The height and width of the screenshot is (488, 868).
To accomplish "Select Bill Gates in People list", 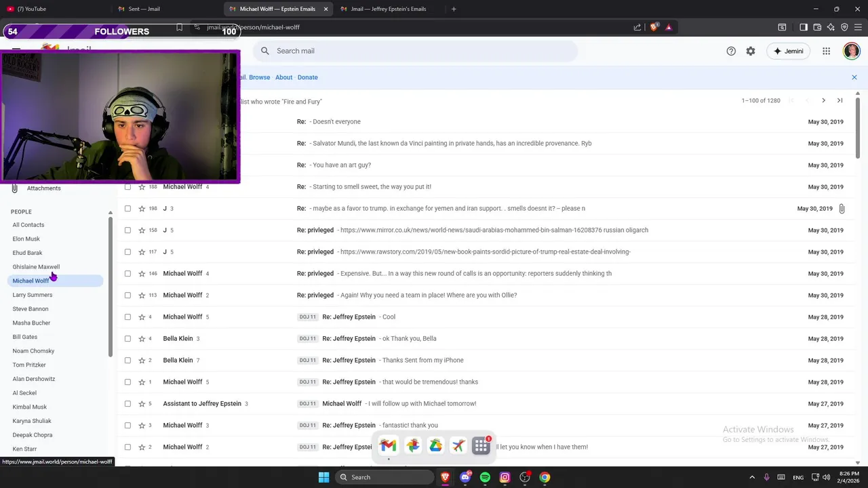I will point(25,337).
